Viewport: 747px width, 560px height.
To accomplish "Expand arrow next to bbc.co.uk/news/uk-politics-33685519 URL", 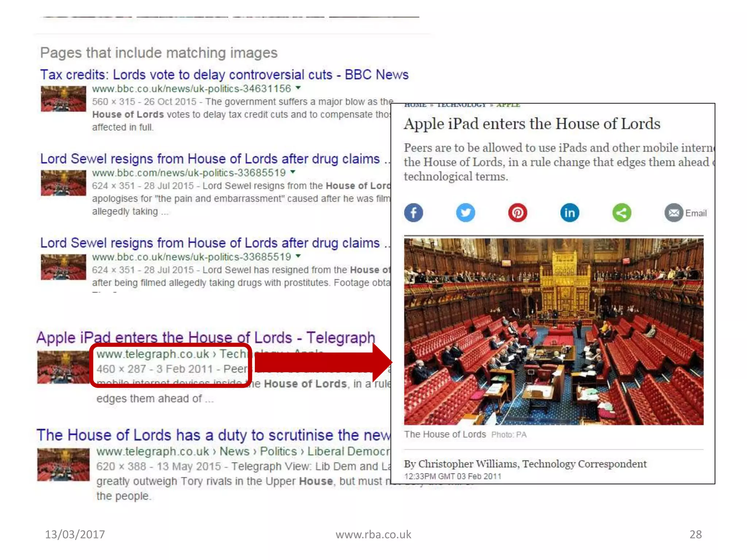I will (298, 256).
